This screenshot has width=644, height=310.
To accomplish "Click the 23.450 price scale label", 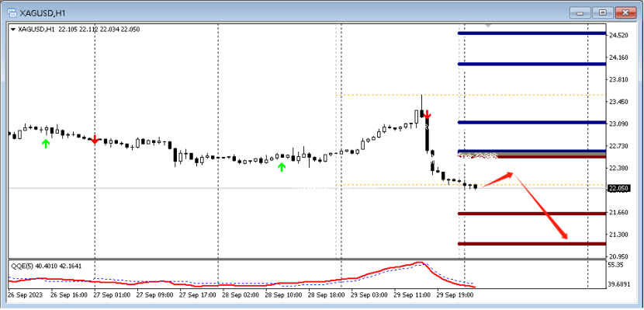I will (618, 102).
